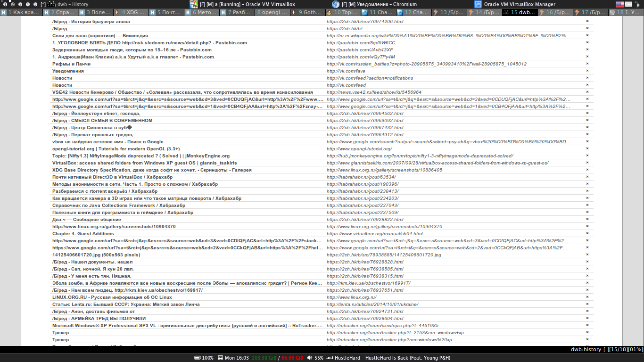Open tab 8 'opengl-...'
Viewport: 644px width, 362px height.
click(272, 12)
